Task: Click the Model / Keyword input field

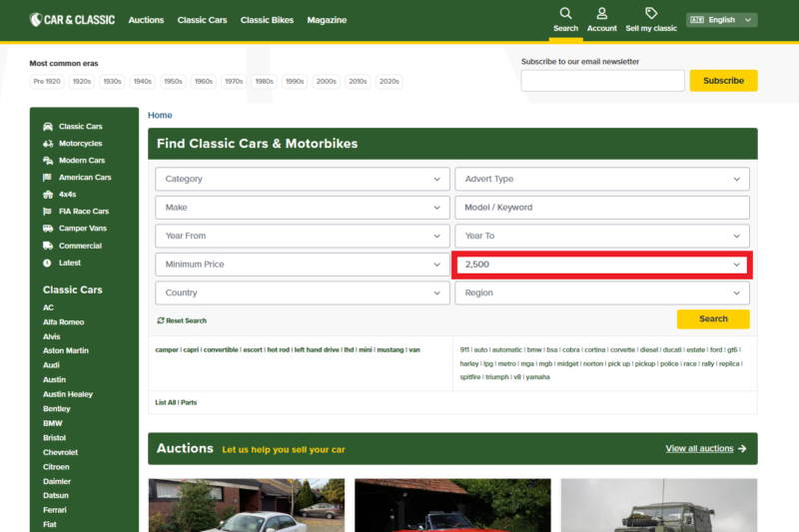Action: point(602,208)
